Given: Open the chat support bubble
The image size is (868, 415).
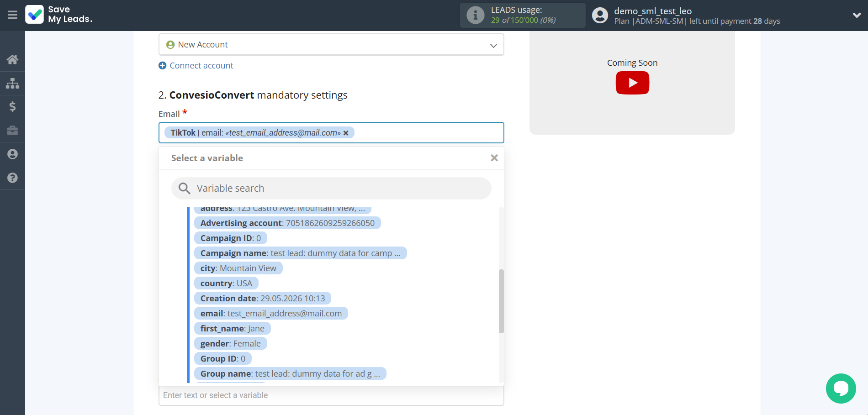Looking at the screenshot, I should click(x=841, y=389).
